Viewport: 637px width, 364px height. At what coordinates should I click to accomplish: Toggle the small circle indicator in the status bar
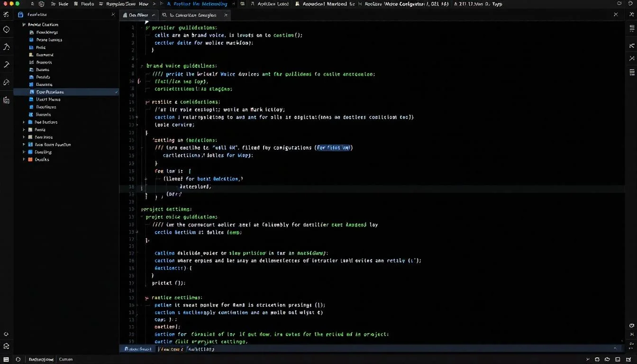[18, 360]
